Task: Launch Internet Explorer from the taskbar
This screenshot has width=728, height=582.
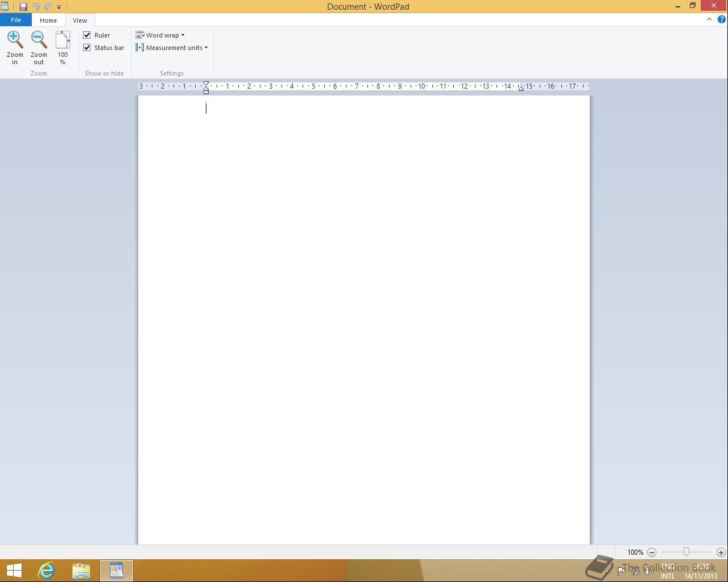Action: 46,571
